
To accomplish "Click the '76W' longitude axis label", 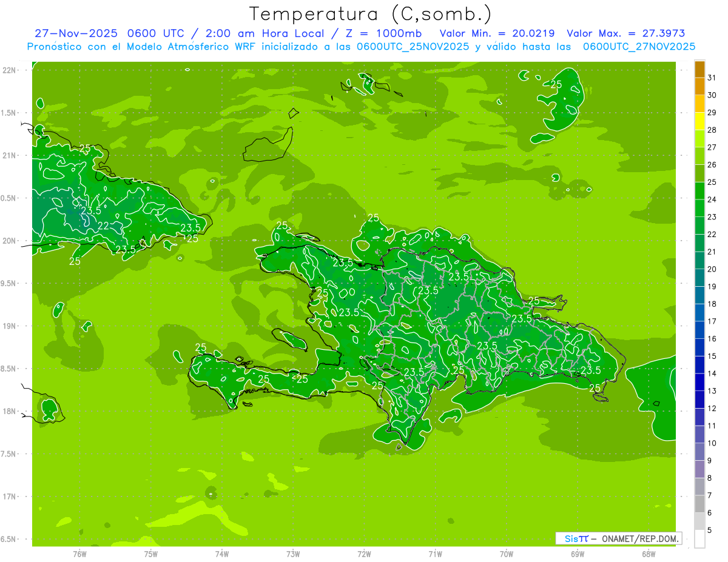I will click(79, 554).
